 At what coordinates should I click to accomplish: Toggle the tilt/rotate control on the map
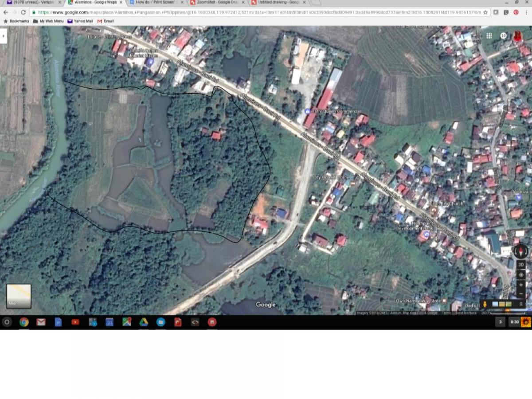pyautogui.click(x=521, y=275)
